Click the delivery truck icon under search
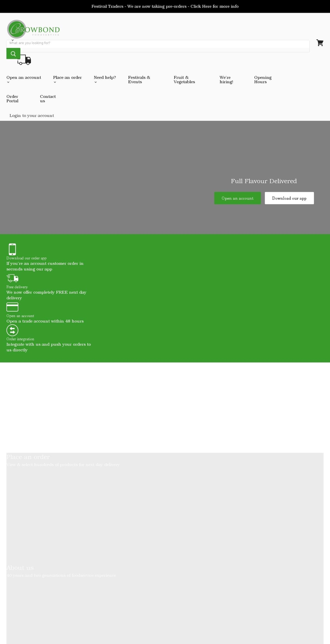The width and height of the screenshot is (330, 644). tap(24, 60)
